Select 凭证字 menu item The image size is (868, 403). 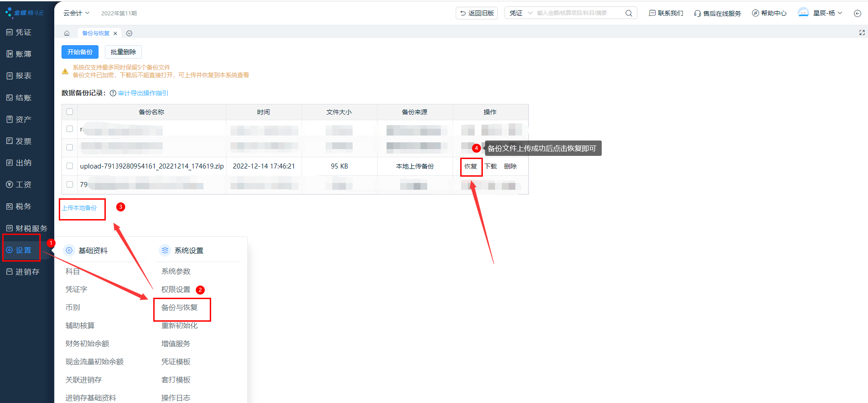point(76,289)
